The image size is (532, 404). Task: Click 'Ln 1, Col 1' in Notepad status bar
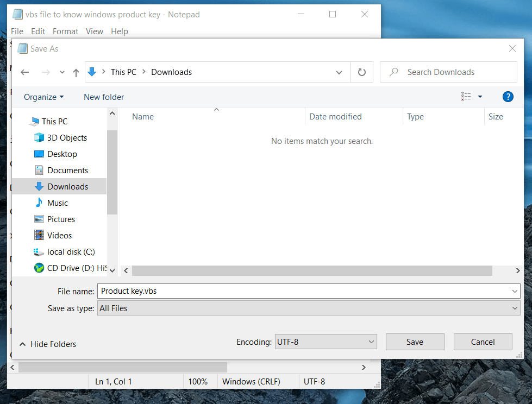pos(114,382)
